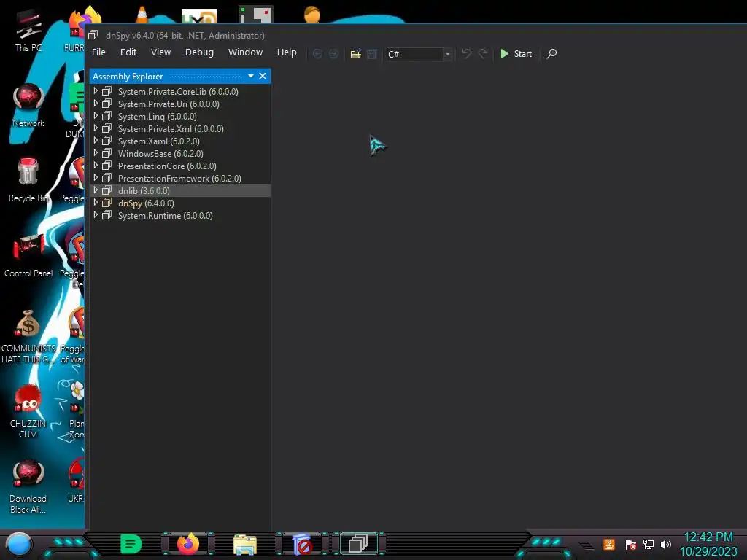
Task: Open the Assembly Explorer panel options arrow
Action: (251, 76)
